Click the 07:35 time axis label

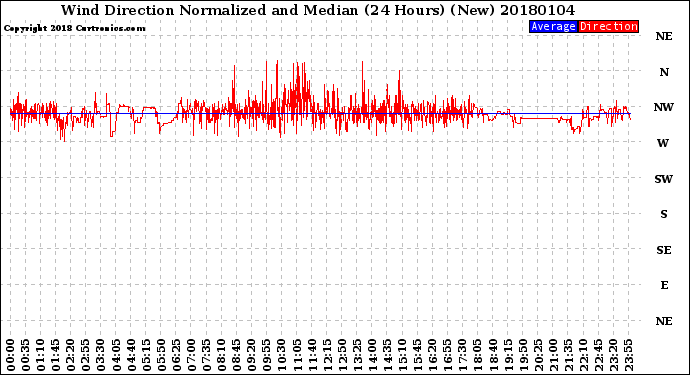click(206, 355)
